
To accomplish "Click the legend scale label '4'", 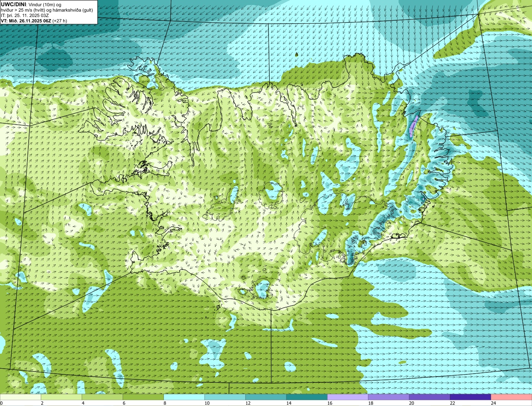I will pyautogui.click(x=83, y=403).
